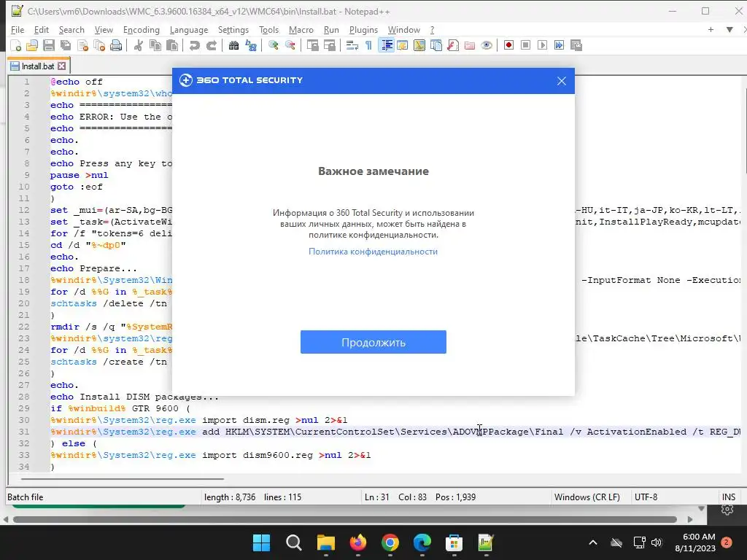Click the settings gear in background window
Viewport: 747px width, 560px height.
point(727,510)
